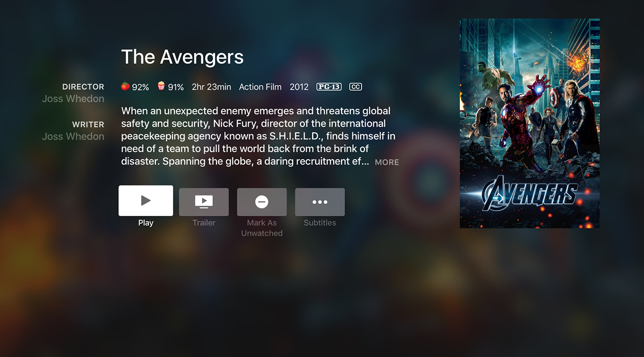Viewport: 644px width, 357px height.
Task: Select the Mark As Unwatched button
Action: coord(262,202)
